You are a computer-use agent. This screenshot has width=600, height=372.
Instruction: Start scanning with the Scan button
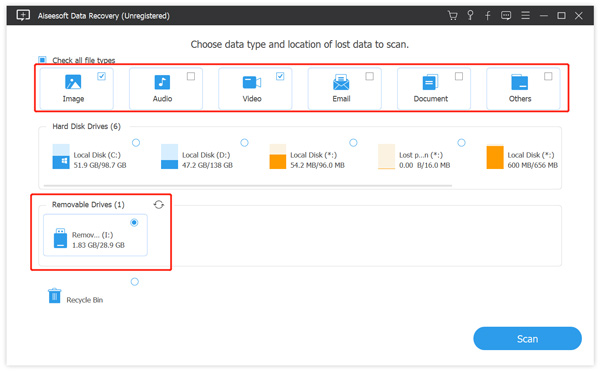527,339
